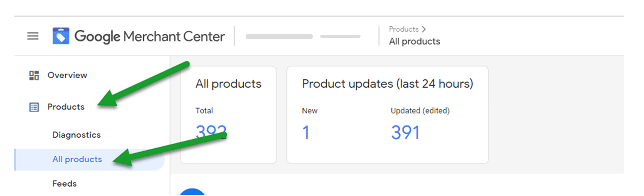Viewport: 644px width, 196px height.
Task: Go to Feeds in the sidebar
Action: [65, 184]
